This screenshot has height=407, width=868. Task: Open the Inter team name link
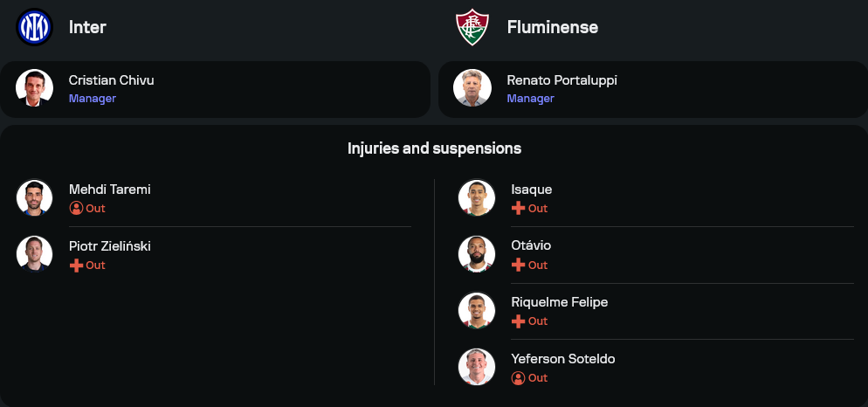click(x=87, y=27)
